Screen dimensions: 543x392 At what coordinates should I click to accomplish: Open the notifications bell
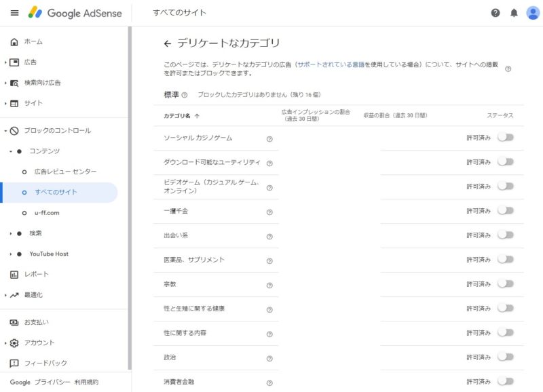[514, 13]
